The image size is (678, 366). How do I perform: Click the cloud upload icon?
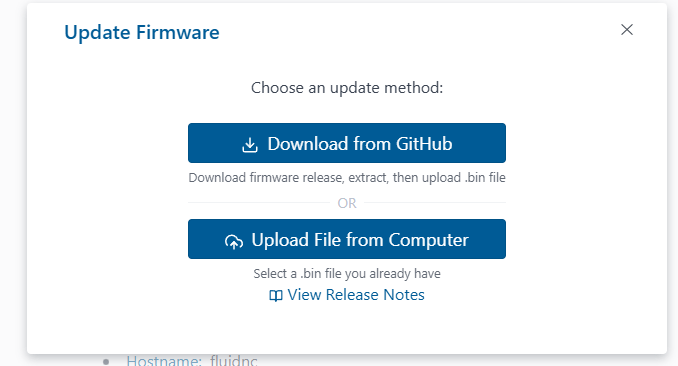[x=234, y=241]
